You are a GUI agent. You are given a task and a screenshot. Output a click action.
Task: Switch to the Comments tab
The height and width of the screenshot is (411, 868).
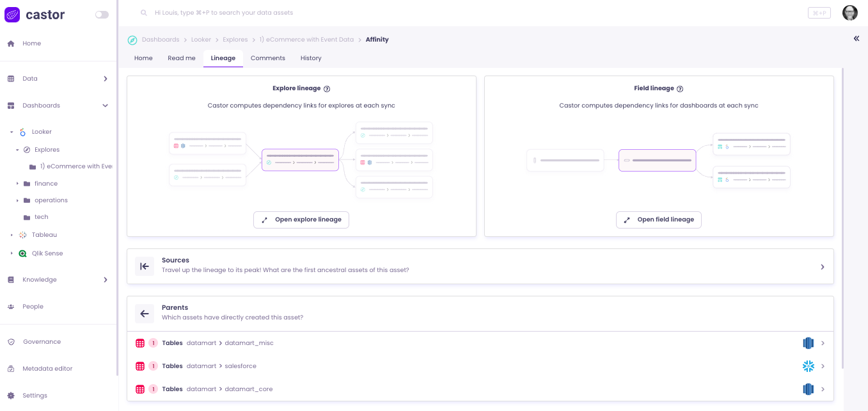point(267,58)
